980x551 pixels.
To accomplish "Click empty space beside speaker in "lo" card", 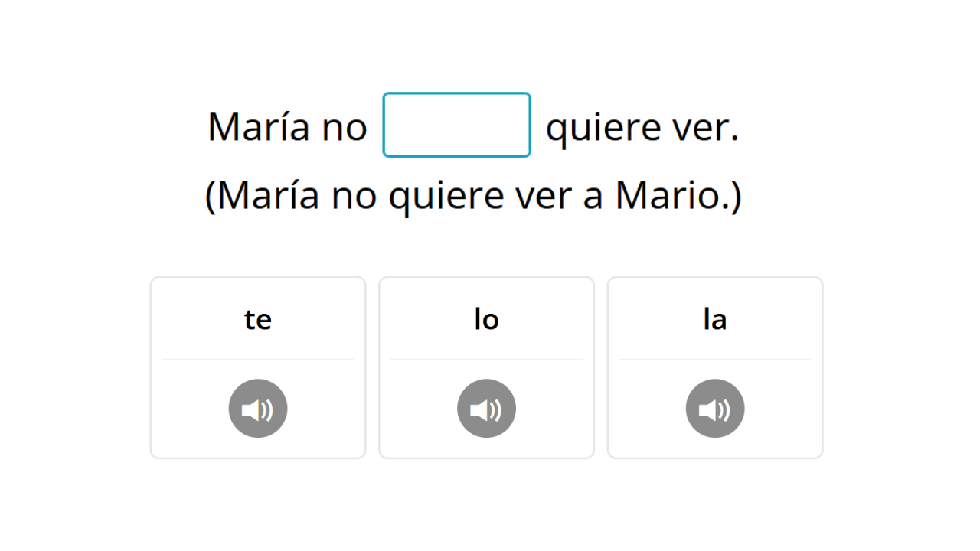I will tap(550, 409).
